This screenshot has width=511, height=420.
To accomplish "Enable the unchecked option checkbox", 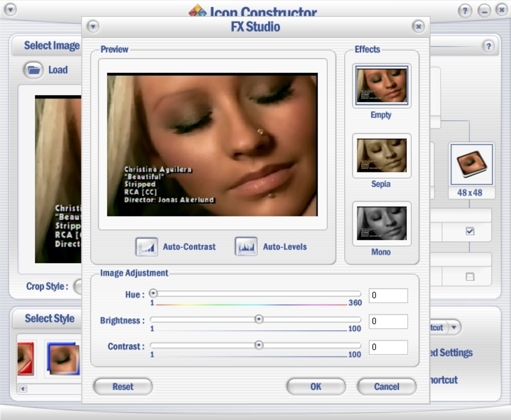I will point(470,277).
